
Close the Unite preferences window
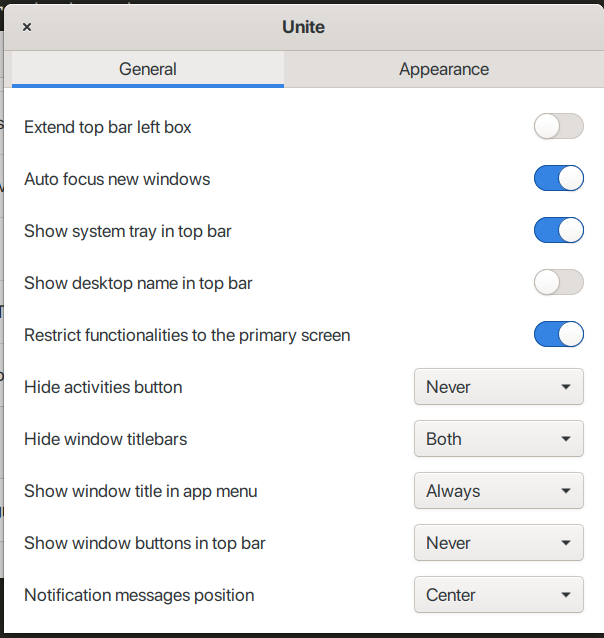(x=27, y=27)
